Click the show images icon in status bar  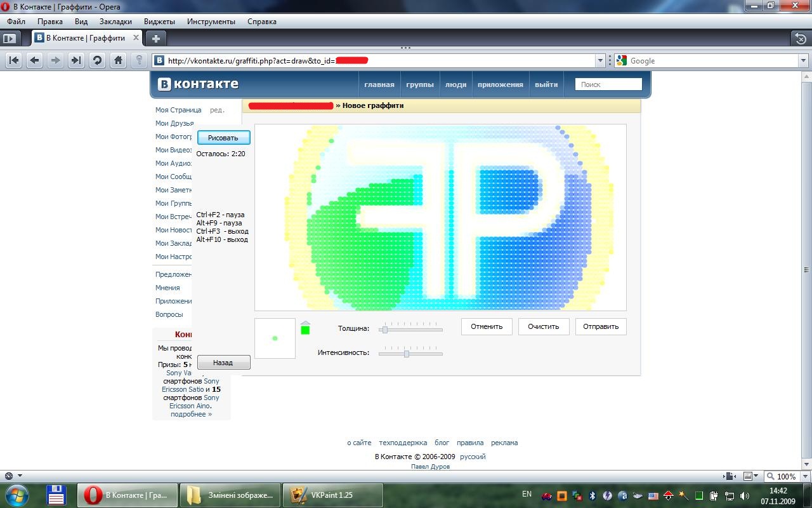747,476
